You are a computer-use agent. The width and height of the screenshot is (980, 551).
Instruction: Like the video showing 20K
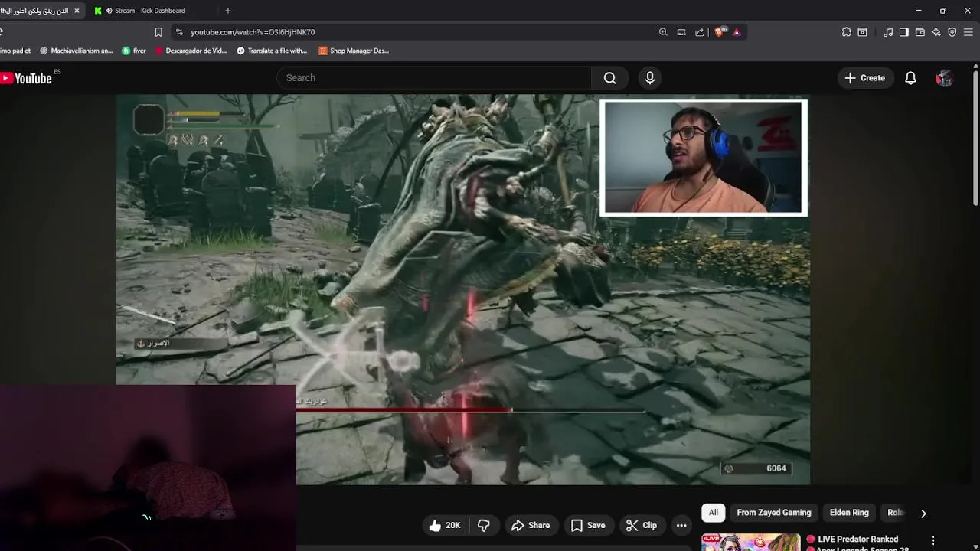pos(444,525)
